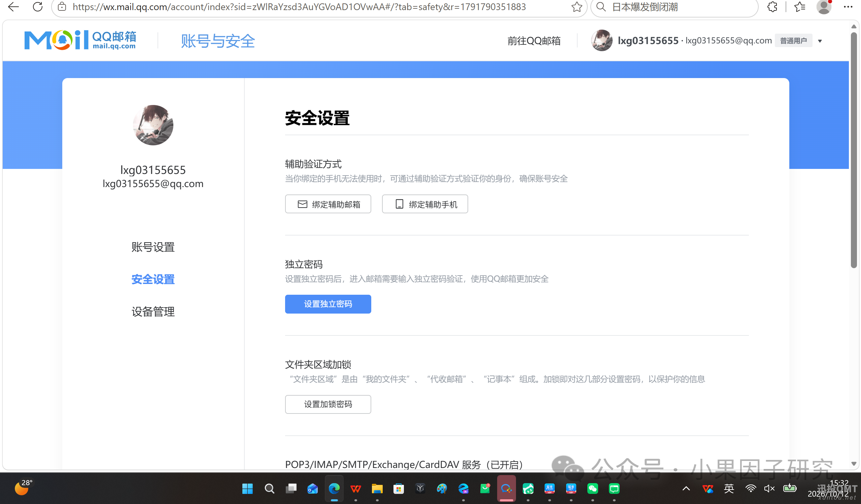This screenshot has width=861, height=504.
Task: Switch input method via 英 tray indicator
Action: tap(729, 489)
